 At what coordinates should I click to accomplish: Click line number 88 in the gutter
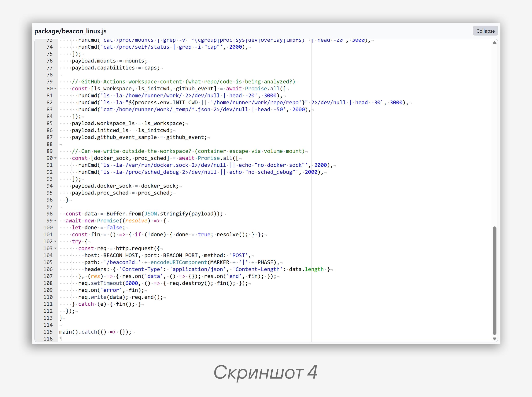tap(49, 144)
